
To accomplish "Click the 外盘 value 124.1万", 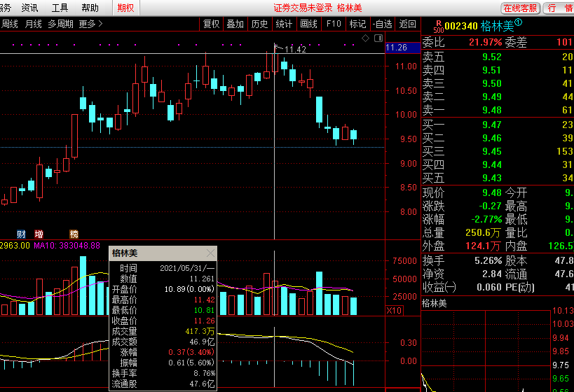I will (x=483, y=246).
